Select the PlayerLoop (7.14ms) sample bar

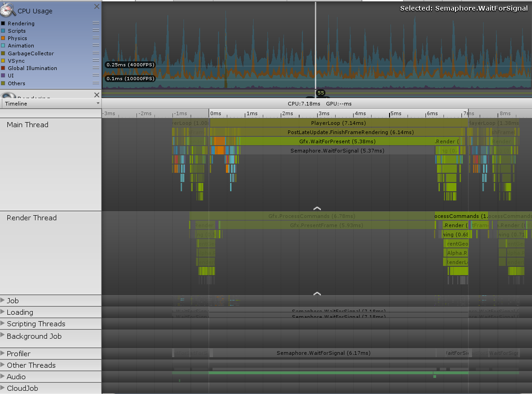(x=338, y=123)
